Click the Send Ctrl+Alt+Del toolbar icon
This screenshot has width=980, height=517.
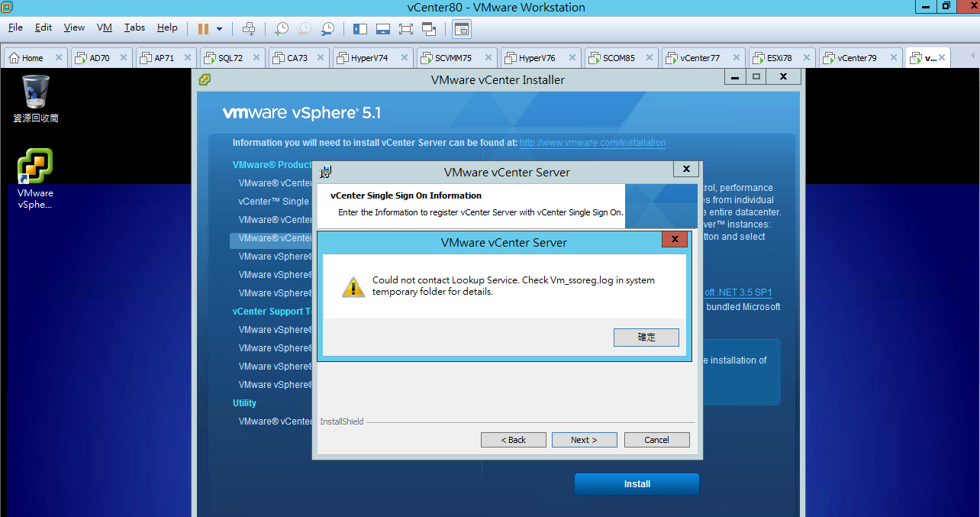(x=249, y=28)
